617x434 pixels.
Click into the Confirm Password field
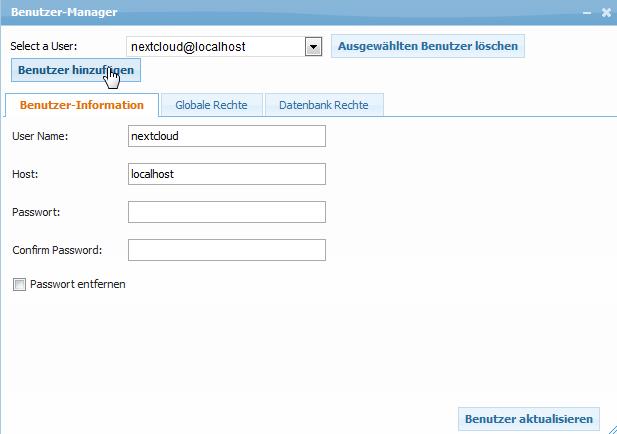point(227,250)
